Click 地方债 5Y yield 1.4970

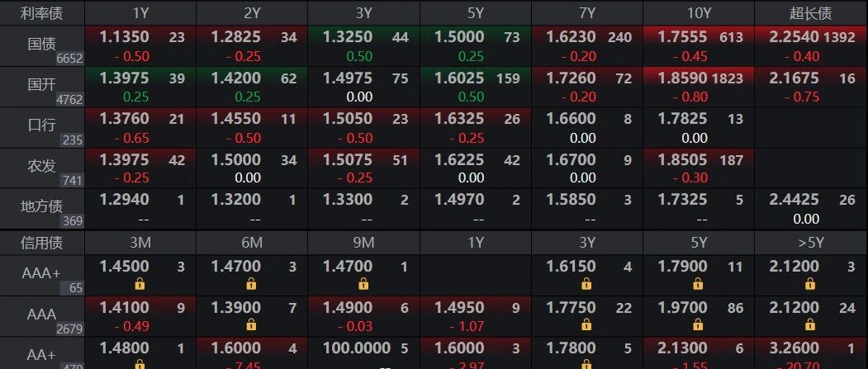coord(459,199)
